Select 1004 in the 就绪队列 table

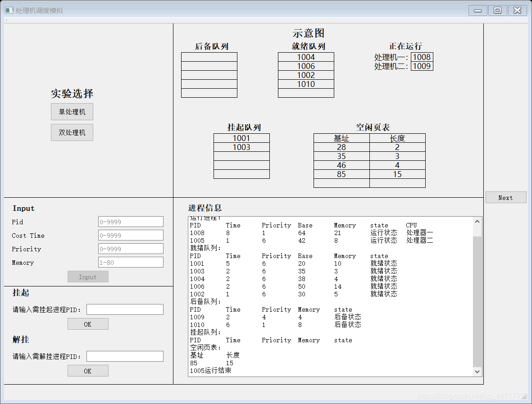(306, 57)
